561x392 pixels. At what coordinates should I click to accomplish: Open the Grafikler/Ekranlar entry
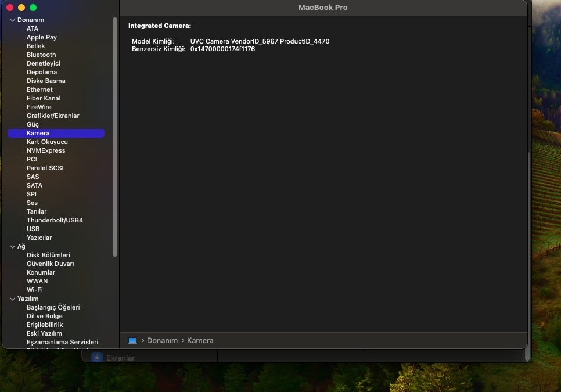coord(53,116)
